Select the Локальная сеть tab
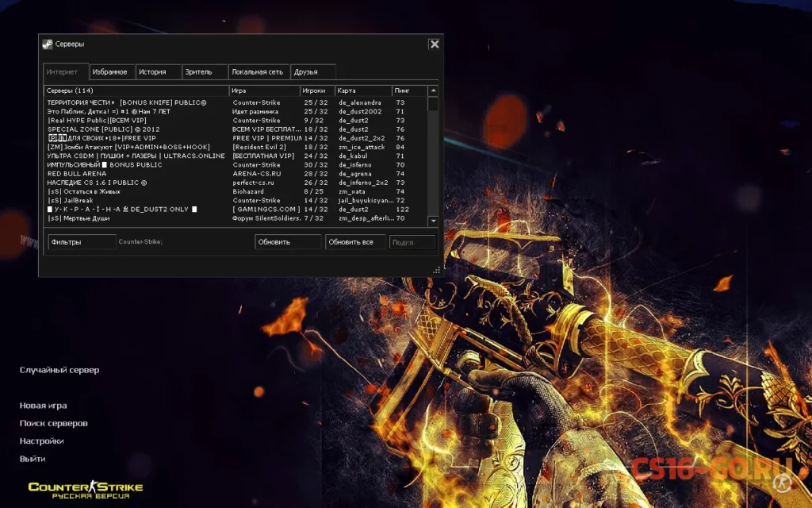The image size is (812, 508). [258, 72]
